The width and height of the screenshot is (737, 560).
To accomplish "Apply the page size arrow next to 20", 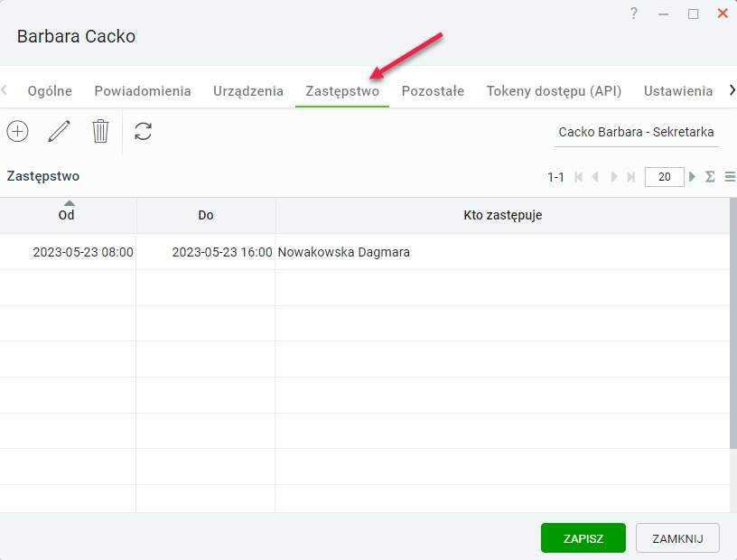I will click(692, 177).
